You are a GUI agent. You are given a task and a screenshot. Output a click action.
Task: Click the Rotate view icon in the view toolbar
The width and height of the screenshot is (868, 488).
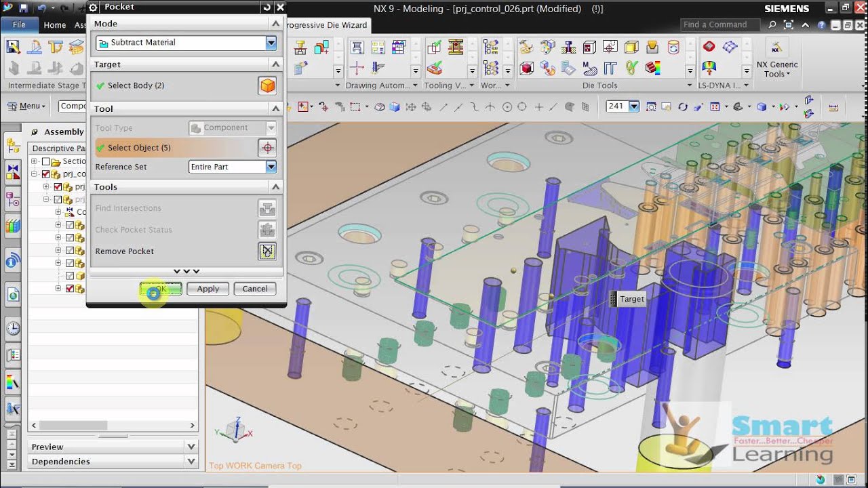click(x=683, y=107)
